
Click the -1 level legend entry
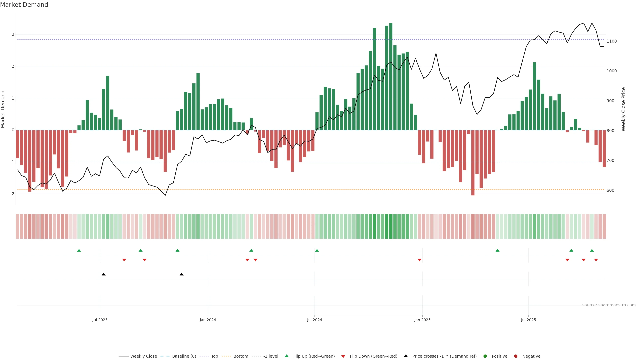click(271, 356)
